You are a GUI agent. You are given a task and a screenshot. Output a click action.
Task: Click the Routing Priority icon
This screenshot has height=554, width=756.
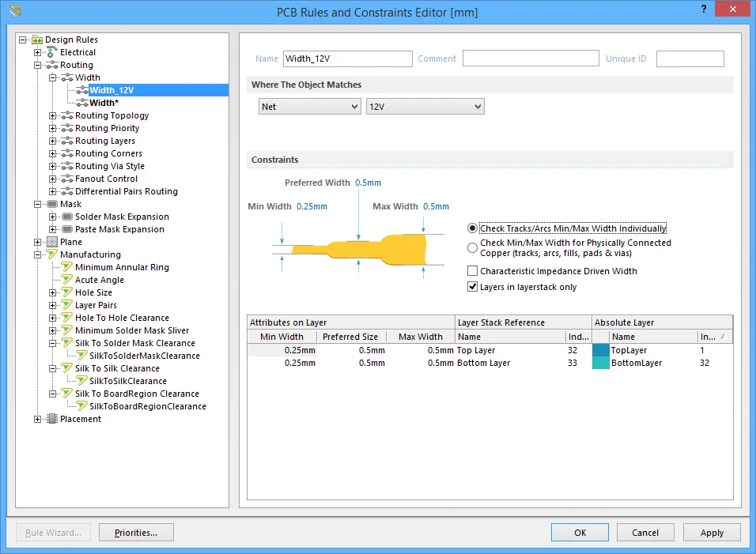(x=67, y=128)
